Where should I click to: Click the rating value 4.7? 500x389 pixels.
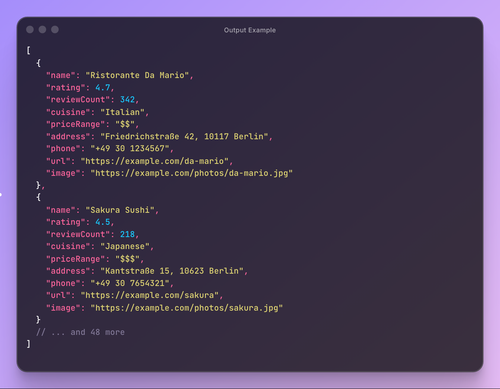103,88
